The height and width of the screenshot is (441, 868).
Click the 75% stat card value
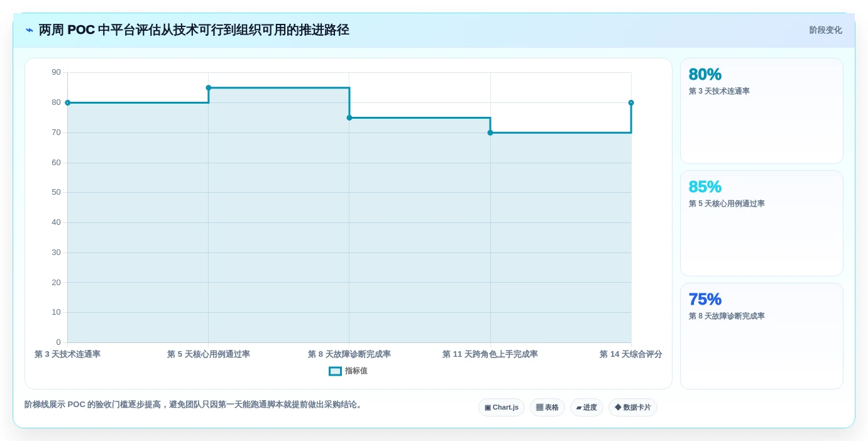click(x=705, y=299)
